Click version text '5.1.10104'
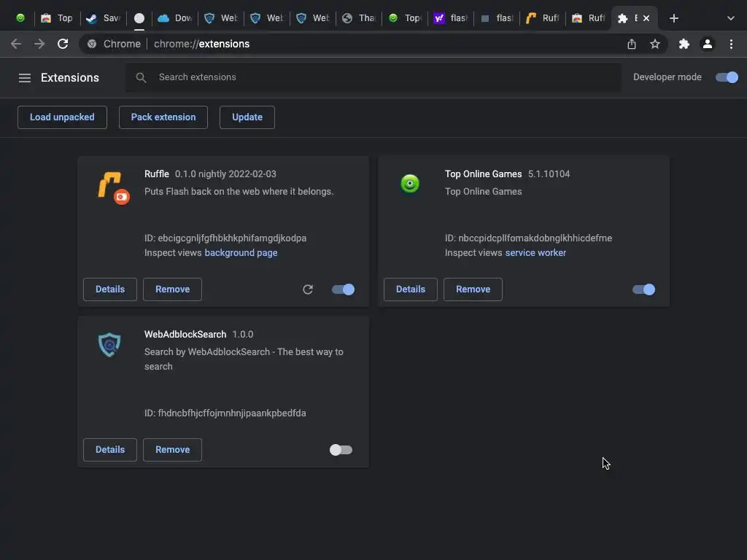Viewport: 747px width, 560px height. click(549, 174)
